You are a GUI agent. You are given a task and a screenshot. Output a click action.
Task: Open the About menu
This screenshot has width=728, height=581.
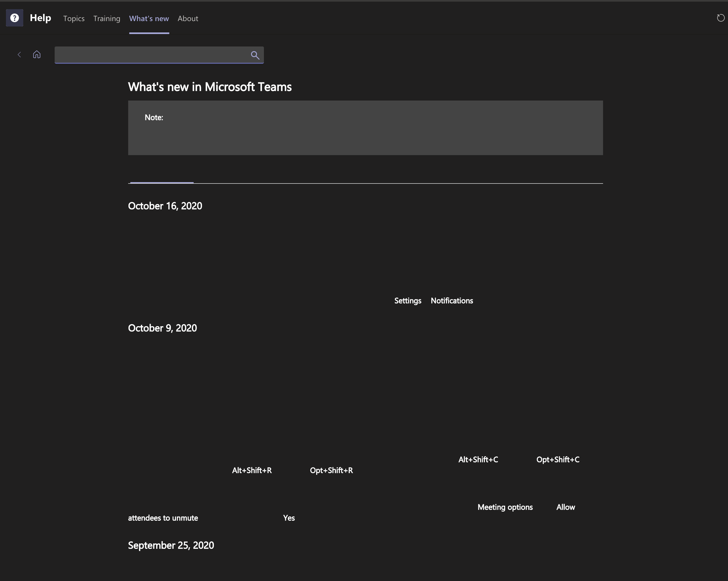click(x=188, y=19)
